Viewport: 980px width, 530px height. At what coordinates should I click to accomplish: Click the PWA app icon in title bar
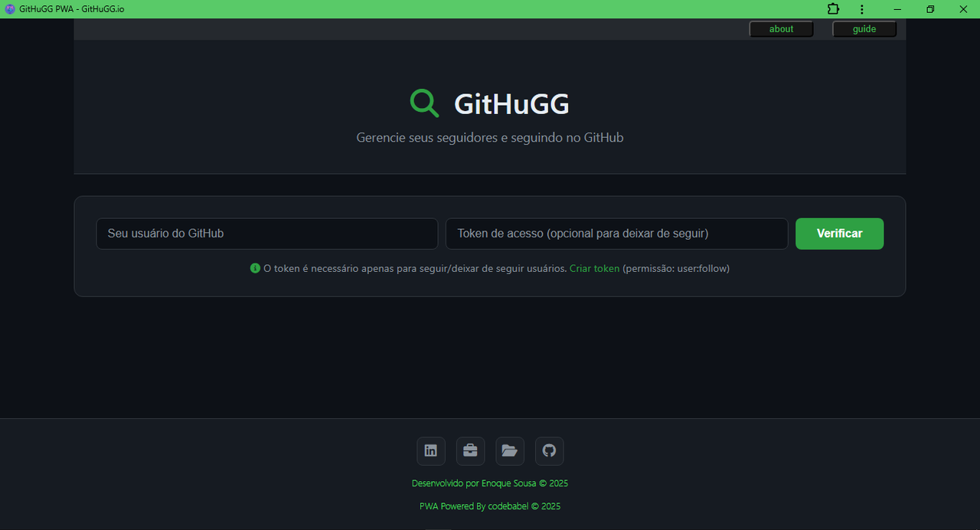point(9,9)
